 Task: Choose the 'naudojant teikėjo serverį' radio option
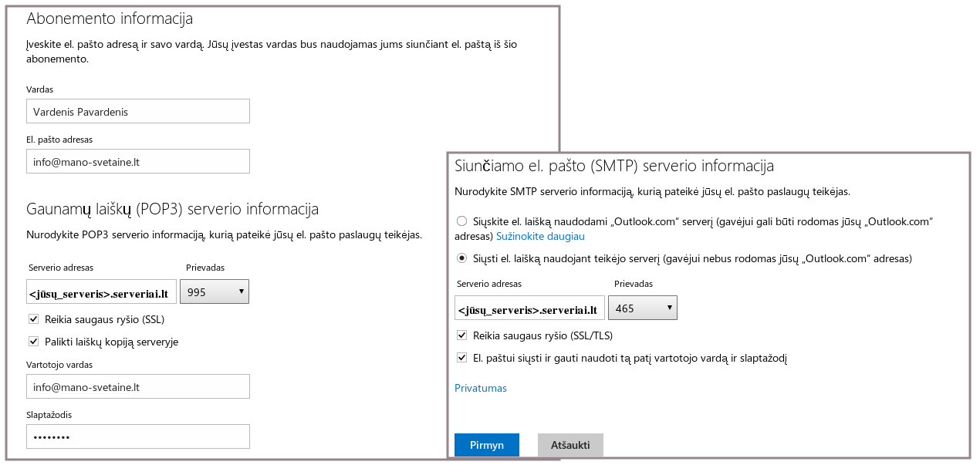461,258
